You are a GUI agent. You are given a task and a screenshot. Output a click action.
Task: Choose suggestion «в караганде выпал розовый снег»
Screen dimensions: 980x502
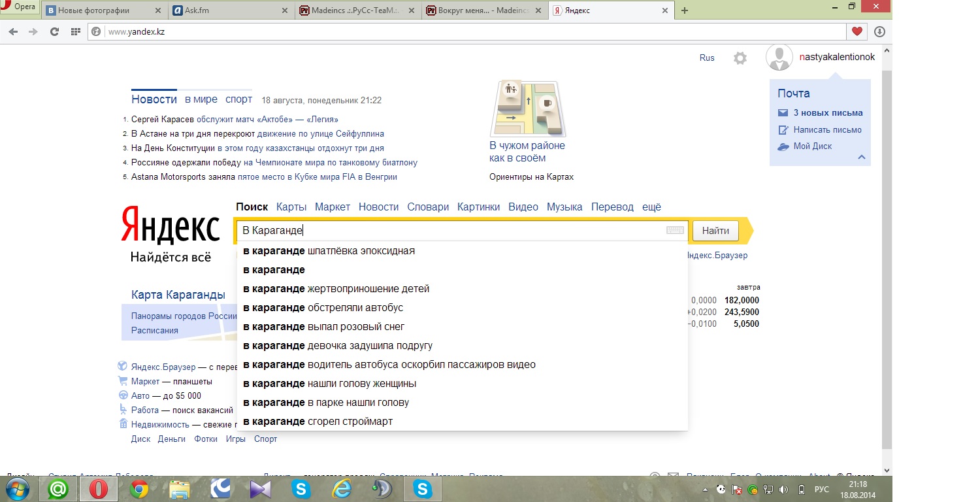tap(462, 327)
